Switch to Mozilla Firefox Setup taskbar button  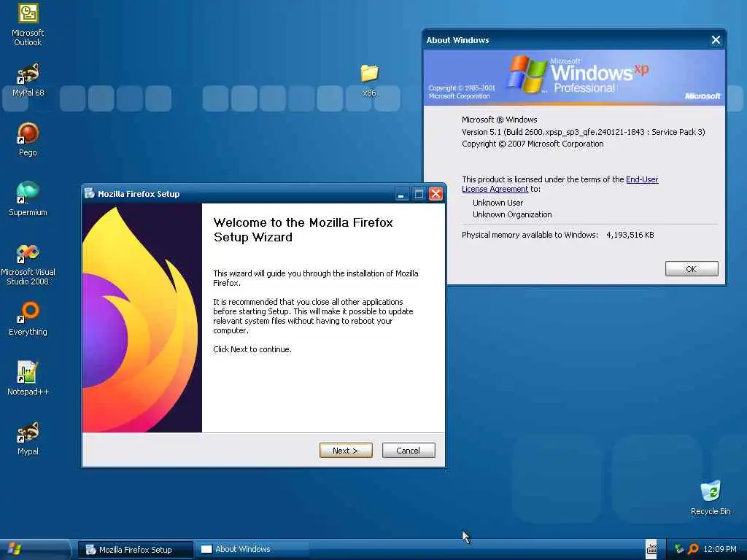[135, 550]
